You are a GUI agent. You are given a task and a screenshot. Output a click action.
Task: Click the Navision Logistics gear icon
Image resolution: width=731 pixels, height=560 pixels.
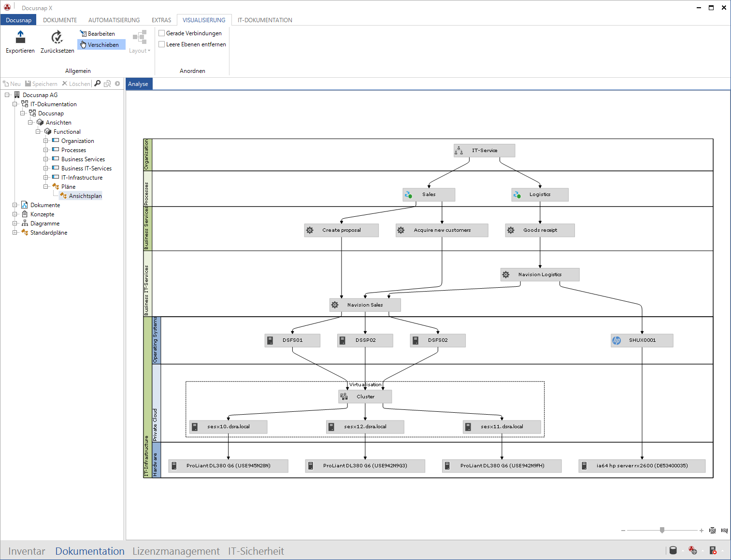506,275
